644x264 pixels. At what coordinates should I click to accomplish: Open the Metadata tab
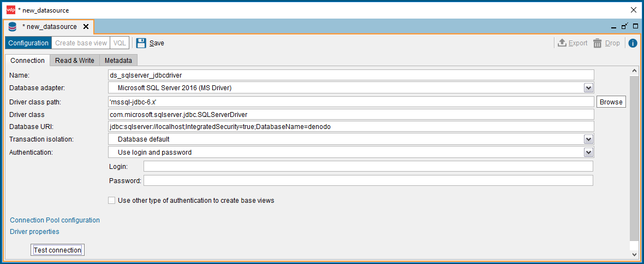click(x=118, y=61)
